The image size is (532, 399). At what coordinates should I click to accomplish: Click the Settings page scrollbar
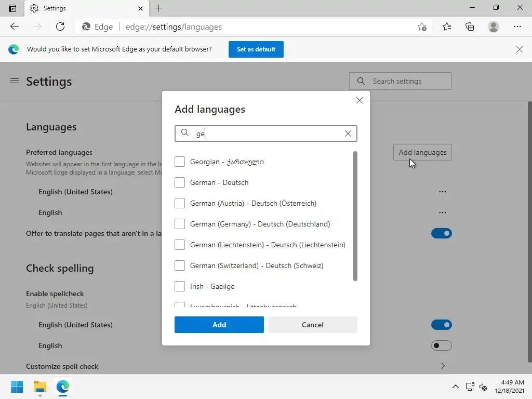(x=529, y=232)
